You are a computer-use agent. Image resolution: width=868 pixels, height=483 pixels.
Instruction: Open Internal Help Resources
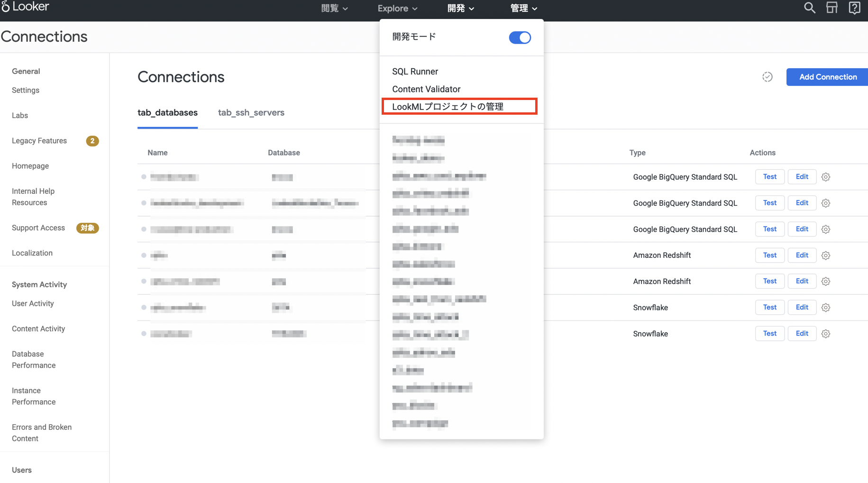(33, 197)
